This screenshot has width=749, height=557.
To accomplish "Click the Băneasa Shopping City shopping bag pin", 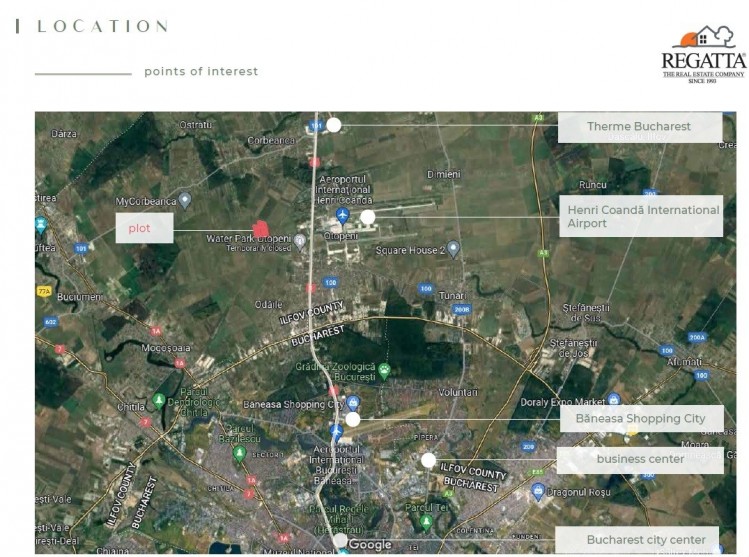I will coord(353,403).
